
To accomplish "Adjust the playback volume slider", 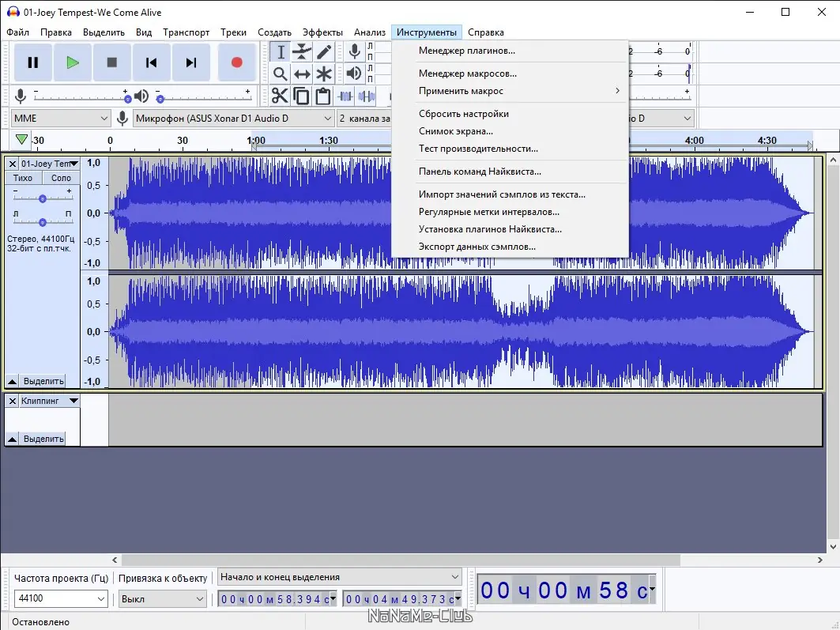I will click(204, 98).
